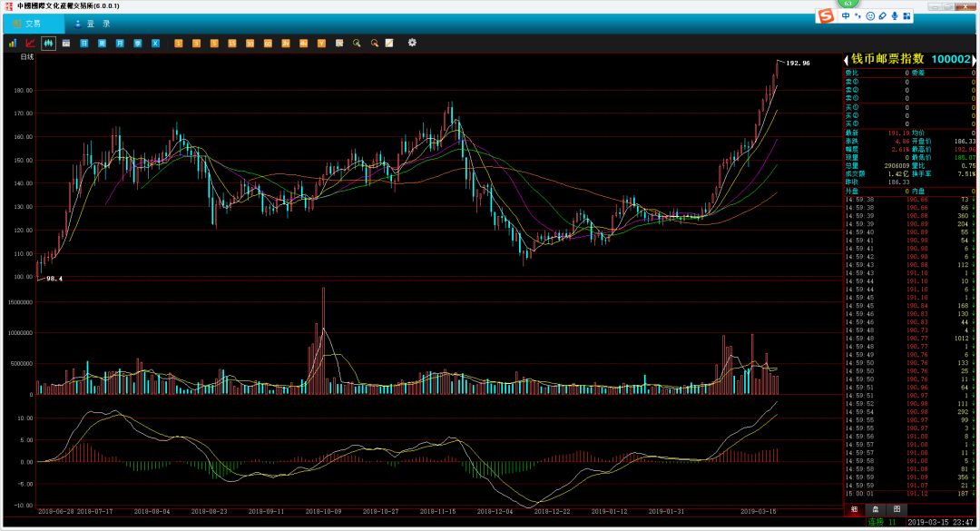Click the bar chart quote icon
Viewport: 980px width, 531px height.
[13, 44]
